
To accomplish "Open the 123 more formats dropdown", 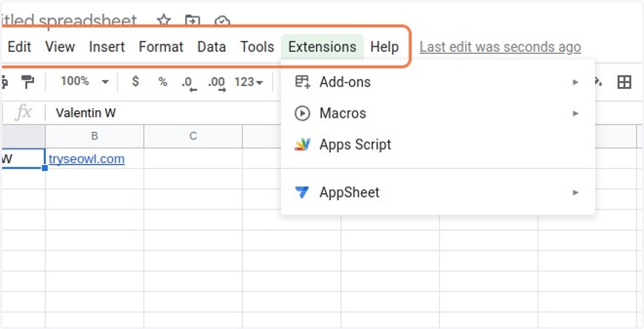I will (x=248, y=82).
